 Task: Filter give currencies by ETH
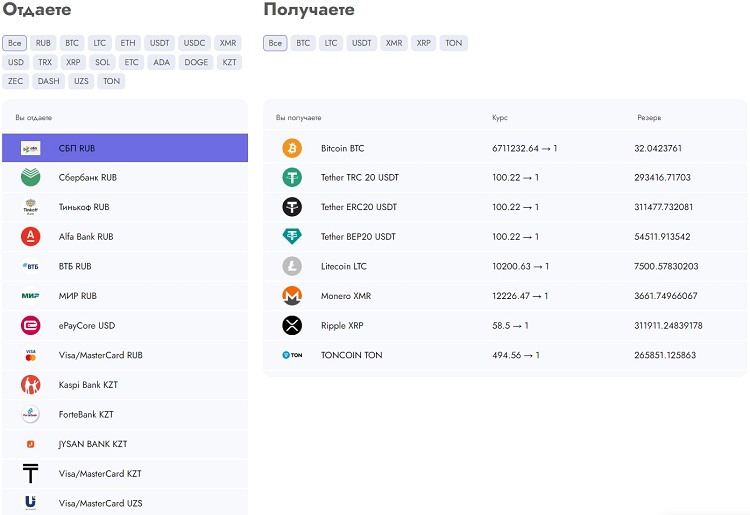point(128,43)
